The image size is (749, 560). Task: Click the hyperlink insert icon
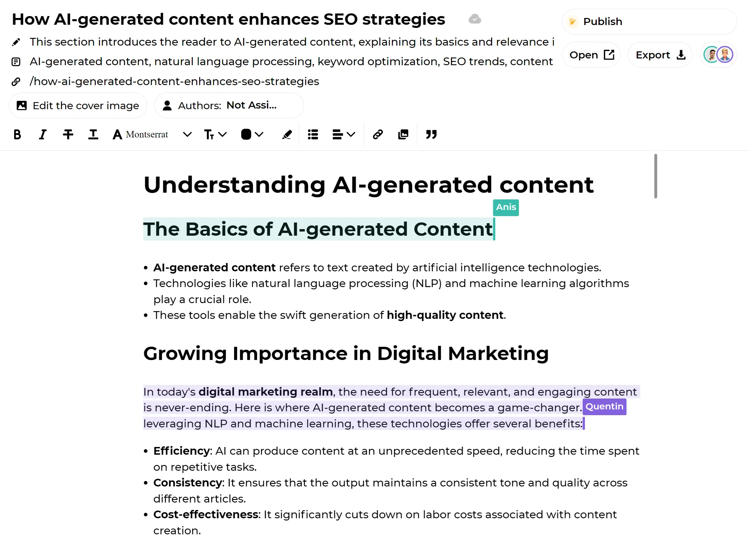coord(377,135)
